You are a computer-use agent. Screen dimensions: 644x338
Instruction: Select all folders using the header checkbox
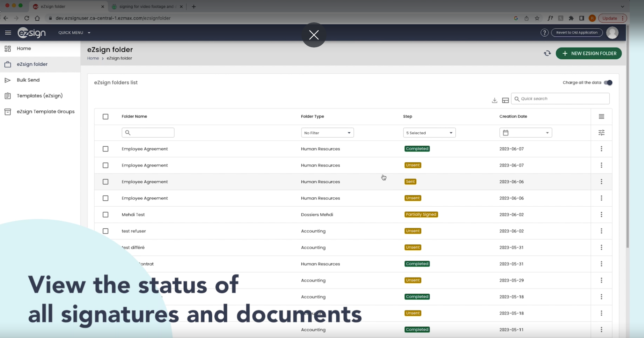pyautogui.click(x=105, y=116)
